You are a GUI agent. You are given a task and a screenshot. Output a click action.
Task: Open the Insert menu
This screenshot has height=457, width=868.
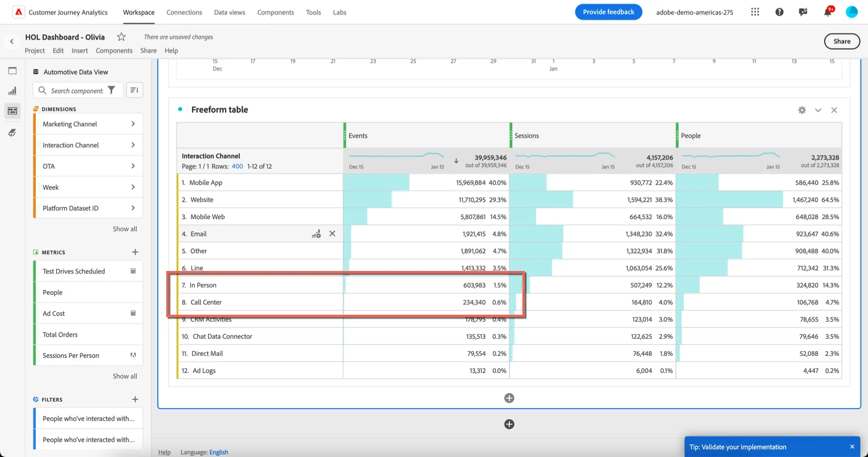(79, 51)
